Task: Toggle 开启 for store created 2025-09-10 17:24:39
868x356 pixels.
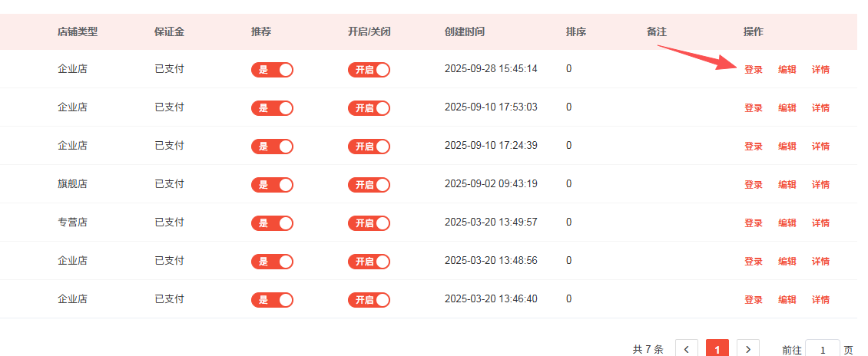Action: pos(369,147)
